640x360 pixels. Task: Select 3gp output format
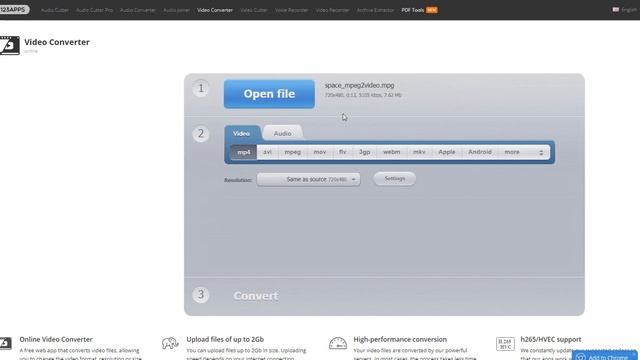pyautogui.click(x=364, y=152)
